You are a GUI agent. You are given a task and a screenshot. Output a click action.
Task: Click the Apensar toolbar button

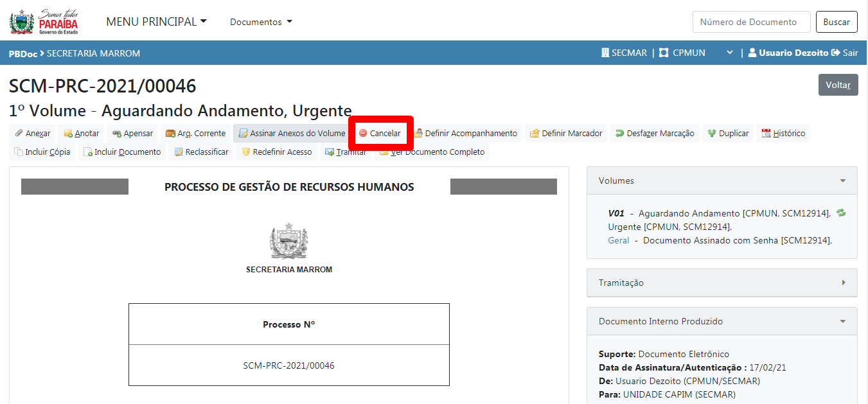(132, 134)
